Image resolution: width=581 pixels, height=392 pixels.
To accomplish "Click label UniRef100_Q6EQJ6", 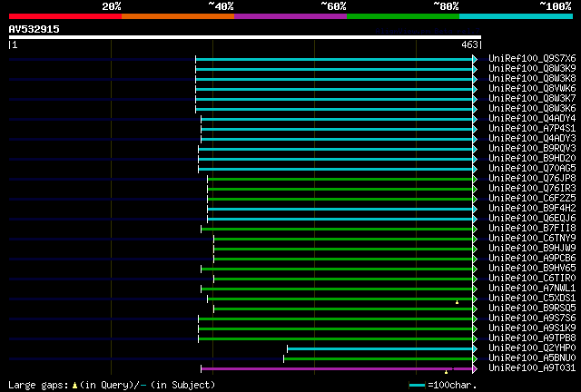I will pyautogui.click(x=532, y=219).
